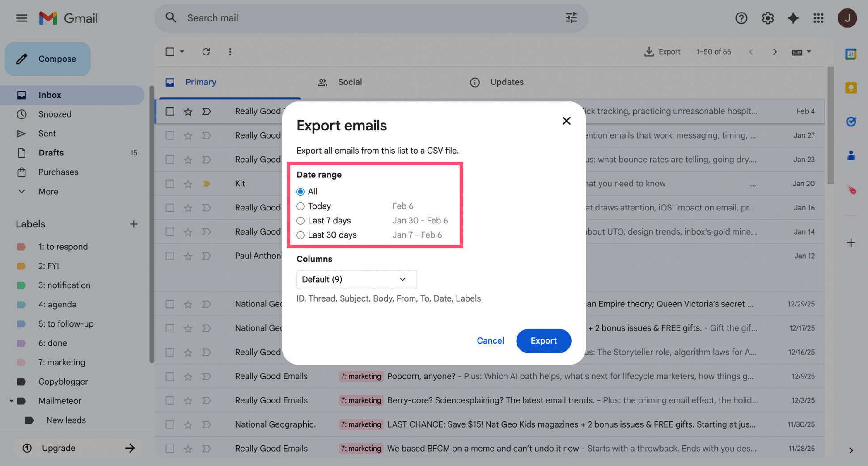Image resolution: width=868 pixels, height=466 pixels.
Task: Collapse the Mailmeteor label group
Action: tap(12, 401)
